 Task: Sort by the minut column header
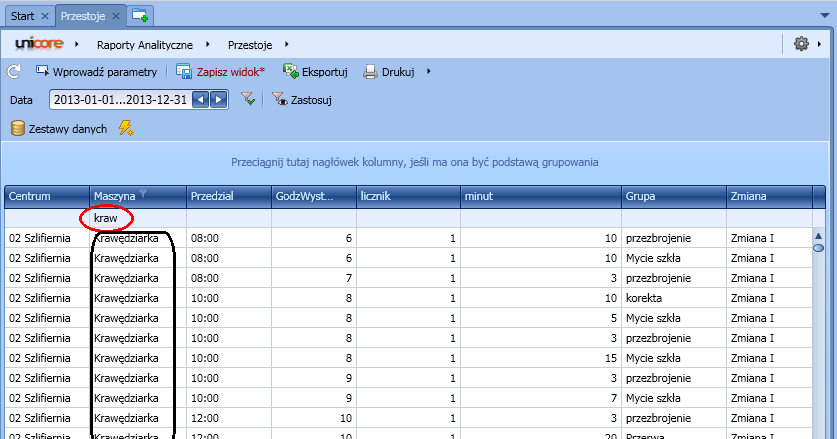pos(540,196)
